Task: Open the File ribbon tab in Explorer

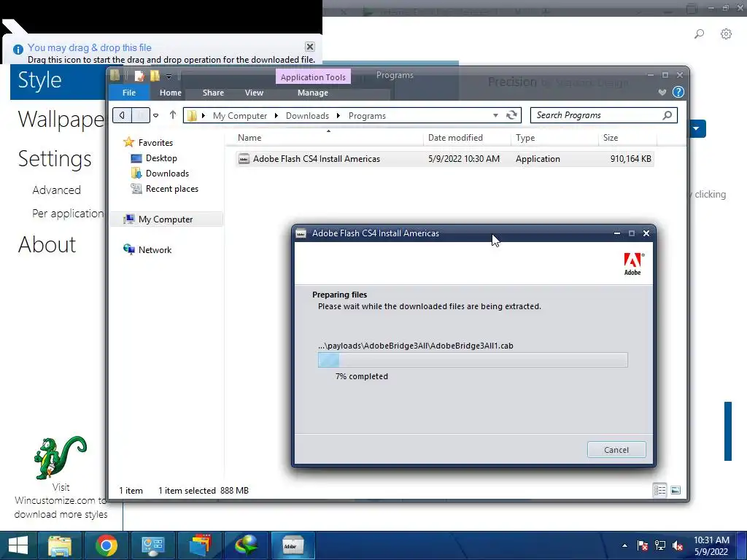Action: coord(129,93)
